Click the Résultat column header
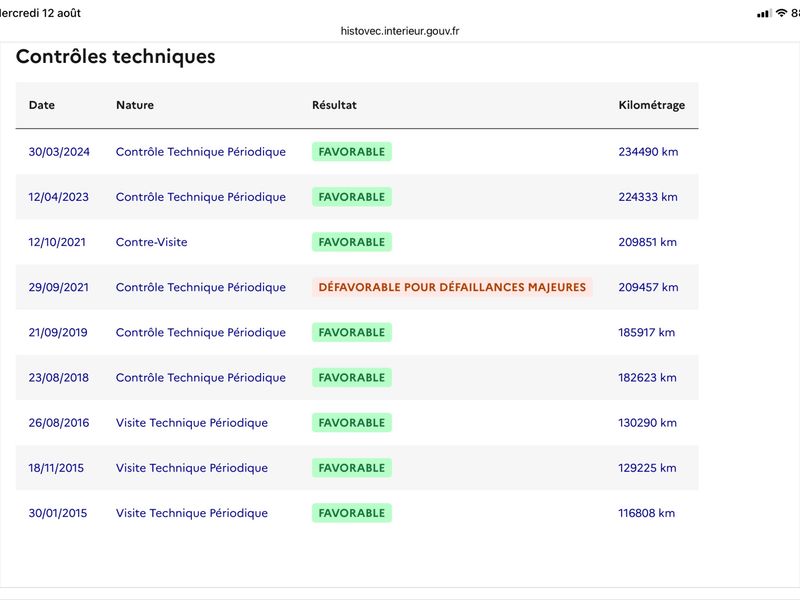The width and height of the screenshot is (800, 600). click(334, 105)
